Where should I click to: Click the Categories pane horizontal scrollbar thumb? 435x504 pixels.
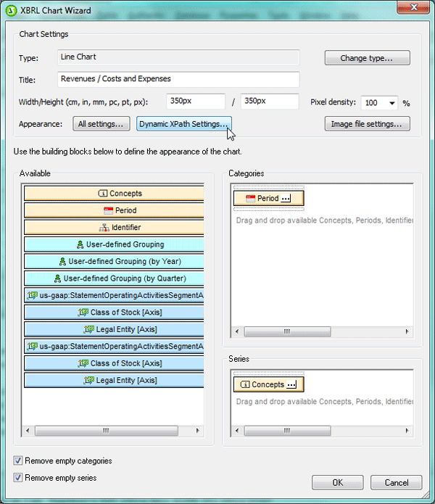tap(287, 331)
